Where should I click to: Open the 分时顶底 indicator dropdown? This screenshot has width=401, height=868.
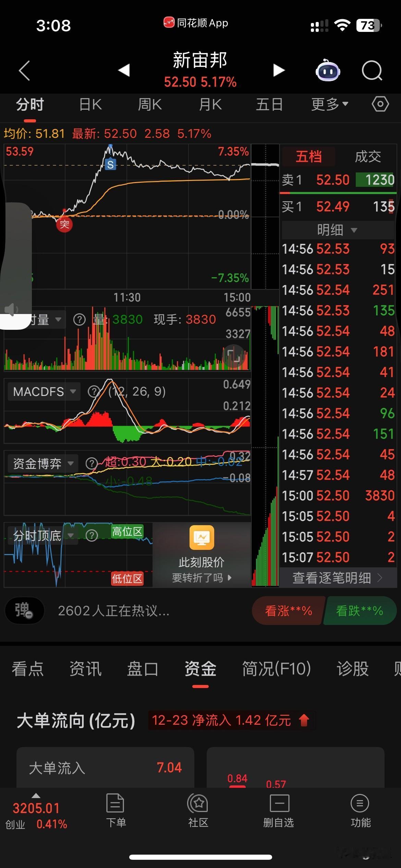pos(42,535)
